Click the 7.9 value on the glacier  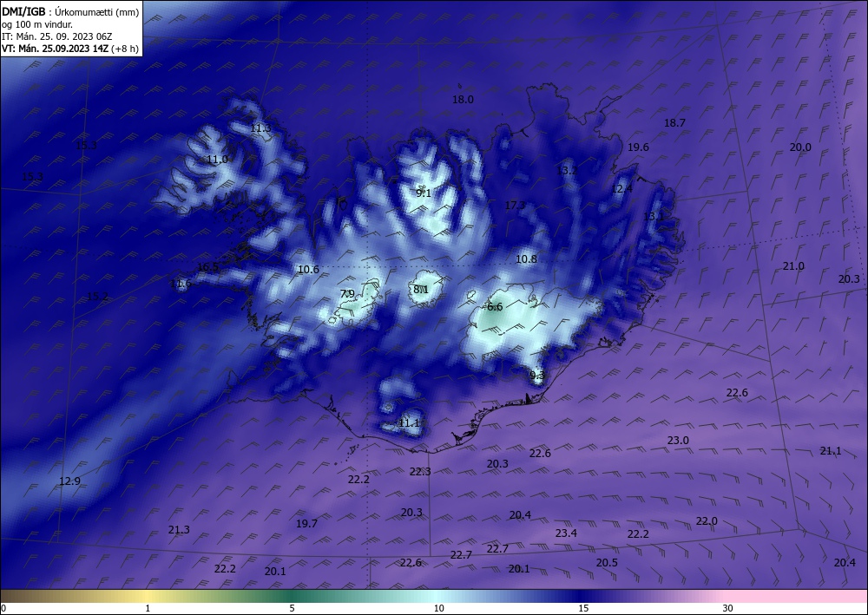(x=347, y=294)
